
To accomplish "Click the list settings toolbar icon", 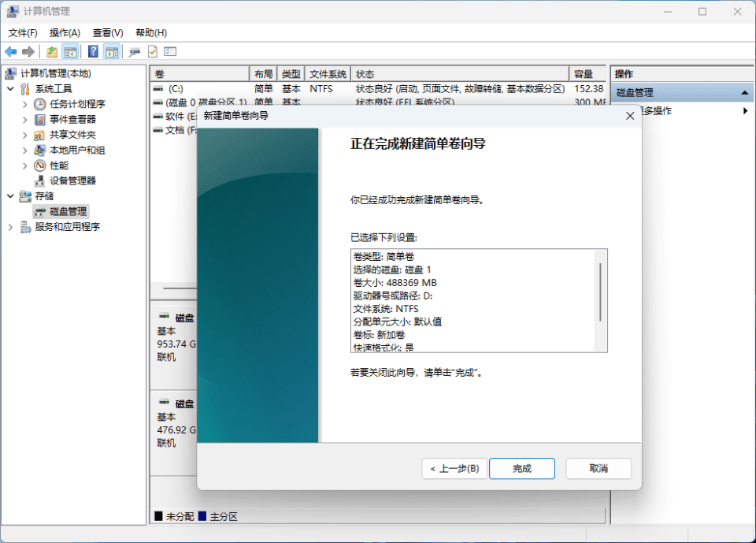I will coord(170,52).
